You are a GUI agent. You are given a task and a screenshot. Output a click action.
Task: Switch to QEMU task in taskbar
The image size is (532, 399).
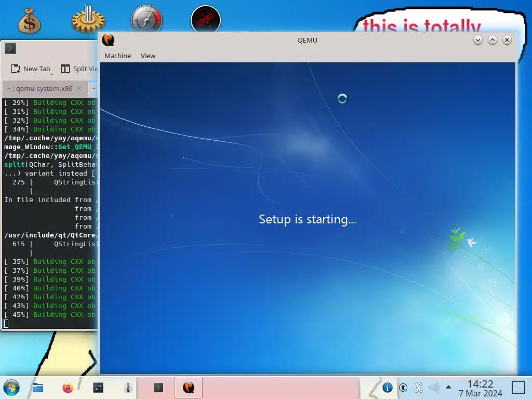(189, 388)
